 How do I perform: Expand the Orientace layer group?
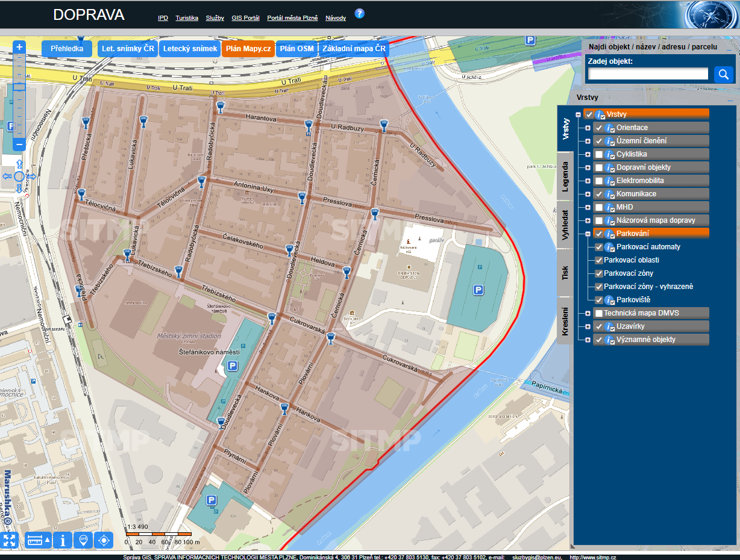(588, 128)
